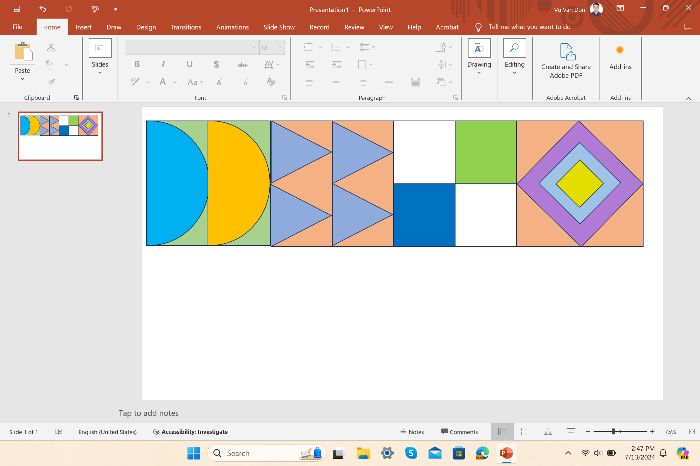Image resolution: width=700 pixels, height=466 pixels.
Task: Open the Acrobat tab
Action: 447,27
